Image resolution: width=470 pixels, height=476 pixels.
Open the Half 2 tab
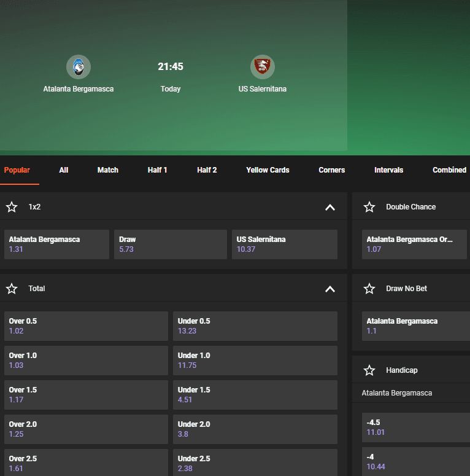click(207, 170)
